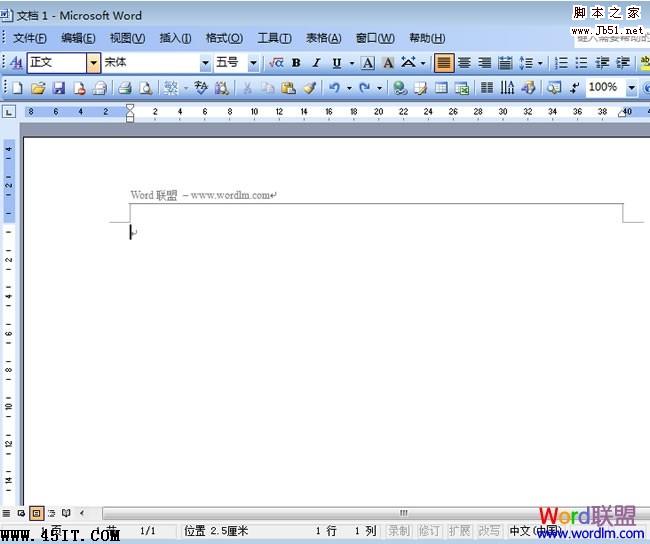Open the 编辑(E) menu
Screen dimensions: 650x544
point(78,38)
